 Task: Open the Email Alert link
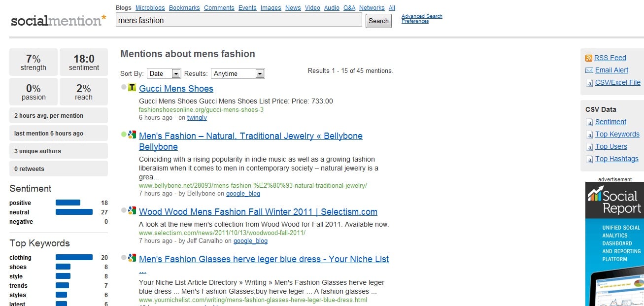pos(611,70)
